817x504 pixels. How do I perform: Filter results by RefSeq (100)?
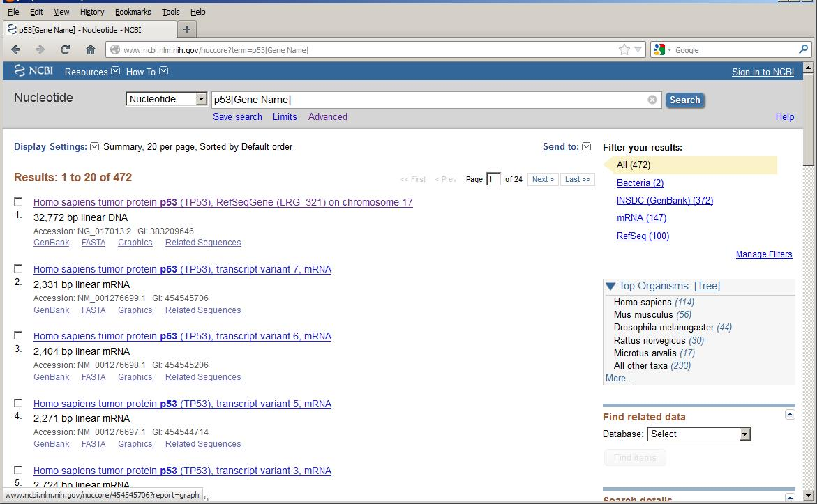tap(643, 236)
